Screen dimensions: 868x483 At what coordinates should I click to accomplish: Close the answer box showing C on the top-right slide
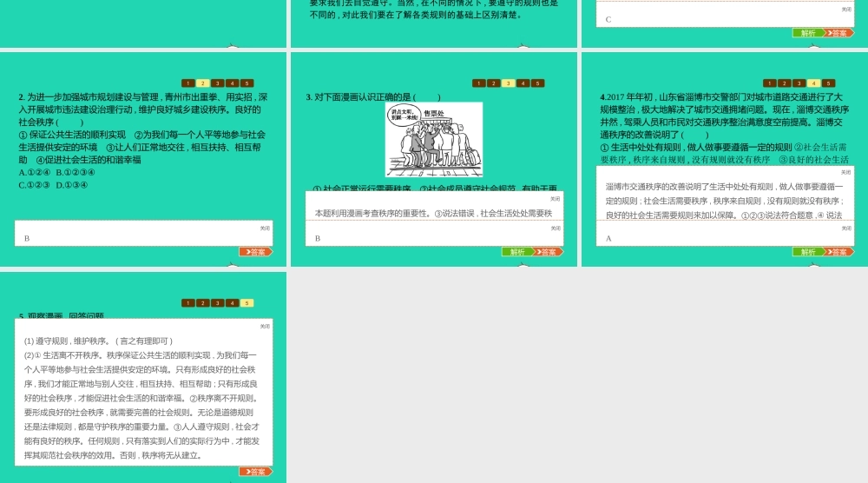coord(846,10)
